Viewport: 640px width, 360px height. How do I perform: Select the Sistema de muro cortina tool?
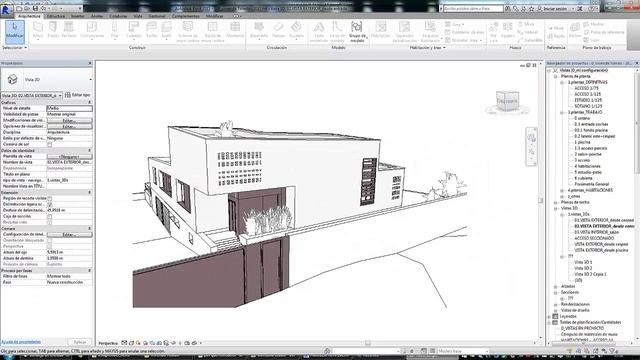[188, 31]
